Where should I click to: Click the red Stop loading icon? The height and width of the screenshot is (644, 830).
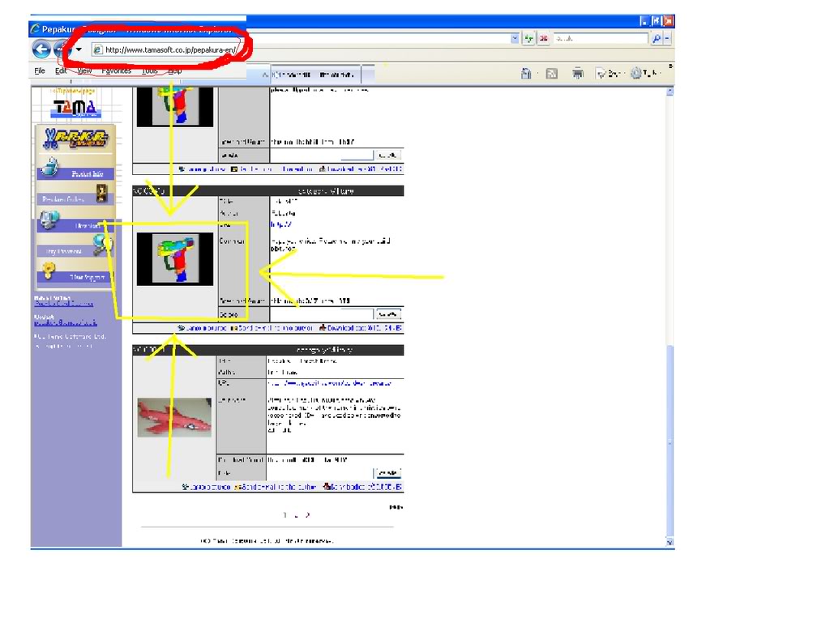[543, 38]
